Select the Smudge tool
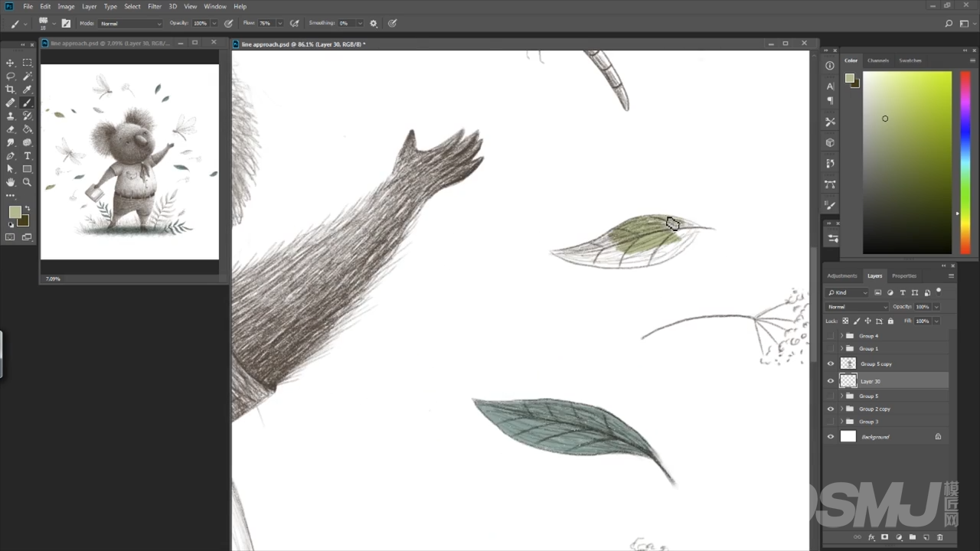The height and width of the screenshot is (551, 980). coord(10,142)
